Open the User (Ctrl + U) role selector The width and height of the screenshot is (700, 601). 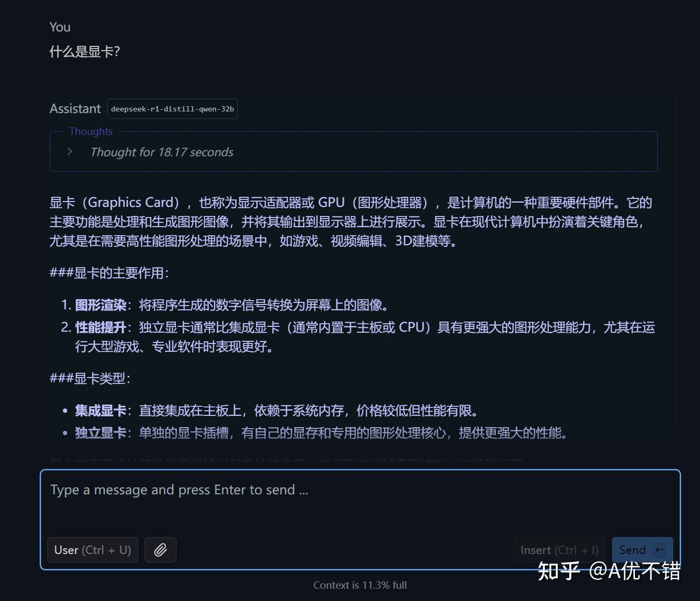click(92, 550)
